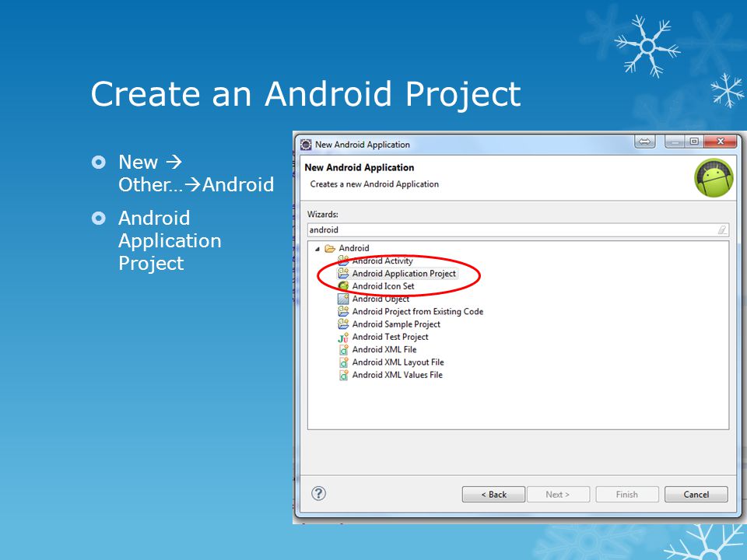
Task: Click the JUnit Android Test Project icon
Action: coord(343,337)
